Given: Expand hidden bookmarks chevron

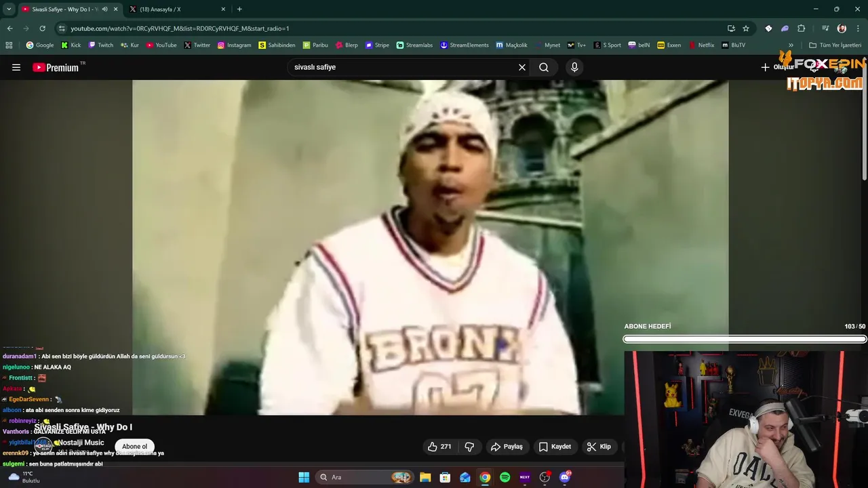Looking at the screenshot, I should point(791,45).
